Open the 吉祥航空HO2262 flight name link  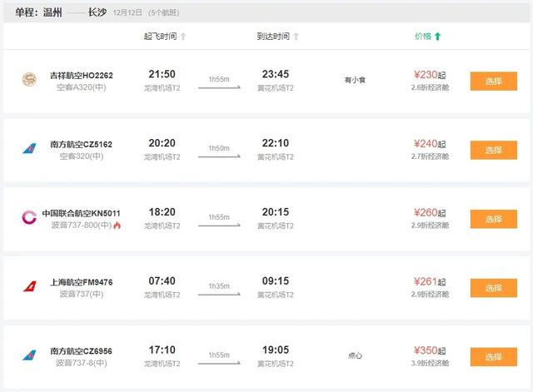tap(82, 75)
